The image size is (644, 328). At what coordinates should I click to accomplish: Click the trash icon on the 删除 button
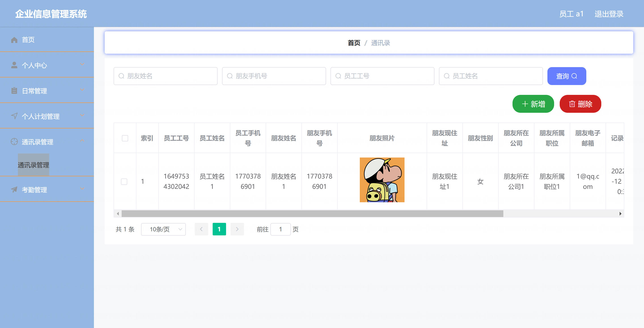(572, 104)
